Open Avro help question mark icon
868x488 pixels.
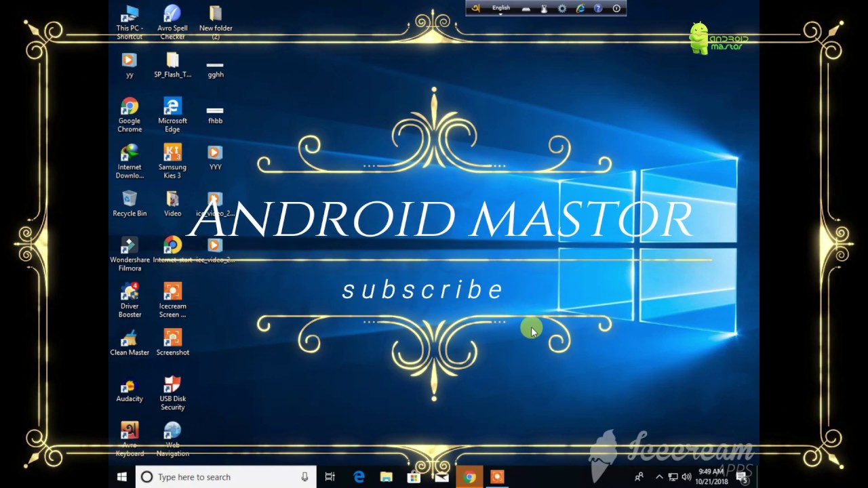coord(598,8)
